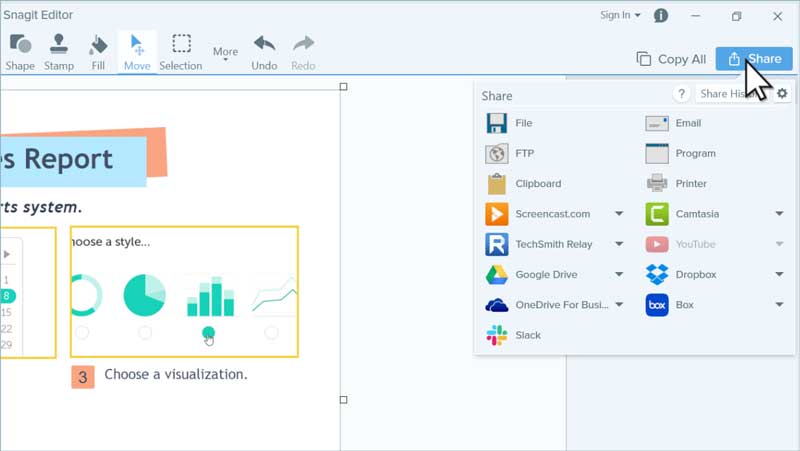
Task: Expand Camtasia options arrow
Action: (780, 214)
